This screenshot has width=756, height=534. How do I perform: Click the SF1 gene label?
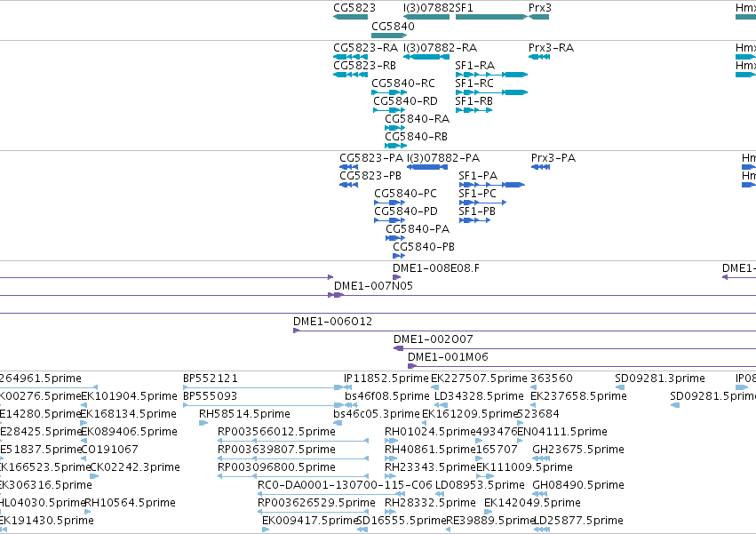pyautogui.click(x=465, y=8)
